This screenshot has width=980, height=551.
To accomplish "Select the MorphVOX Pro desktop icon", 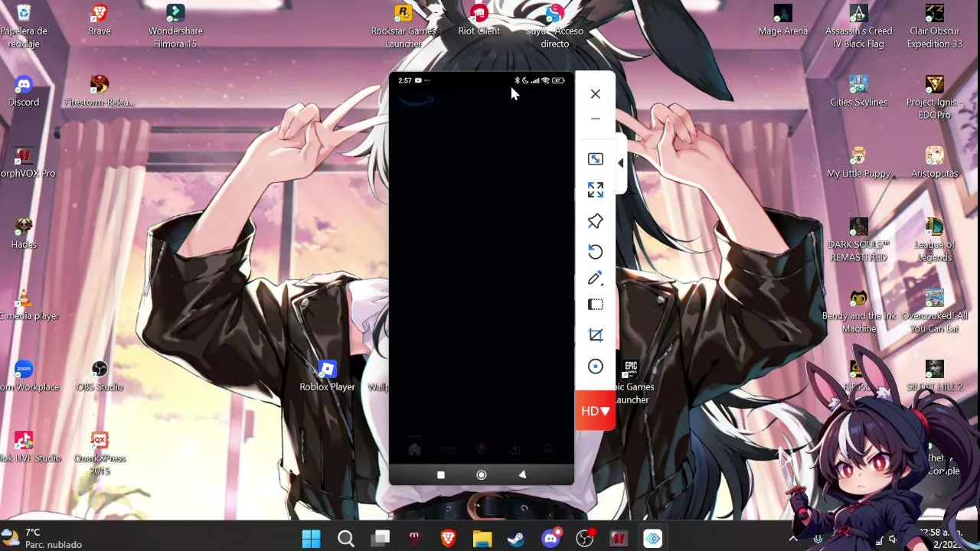I will [x=25, y=163].
